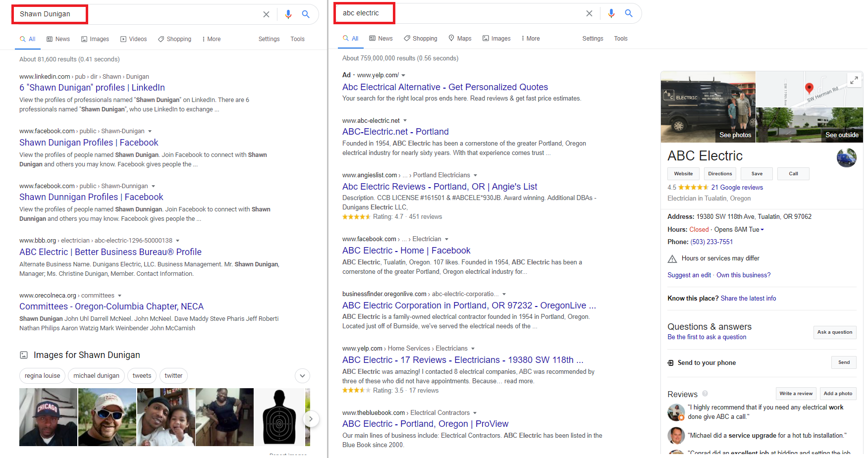Open 6 Shawn Dunigan profiles LinkedIn result
The width and height of the screenshot is (868, 458).
pyautogui.click(x=92, y=88)
